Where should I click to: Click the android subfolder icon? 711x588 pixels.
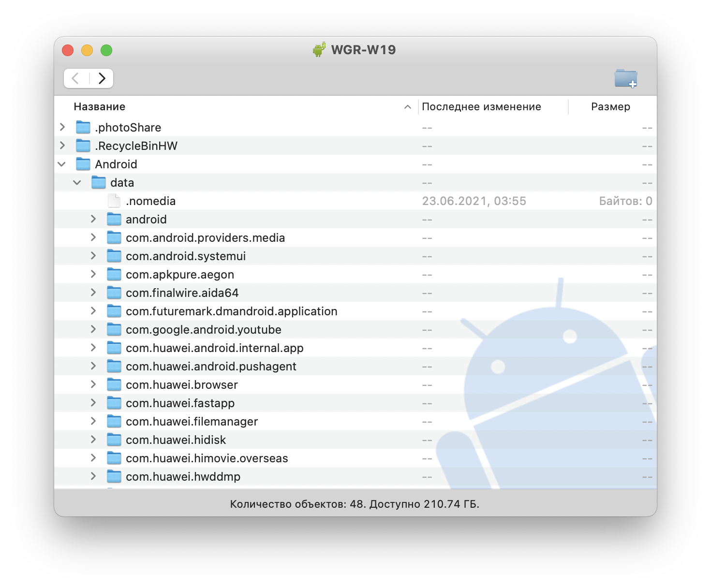coord(114,220)
